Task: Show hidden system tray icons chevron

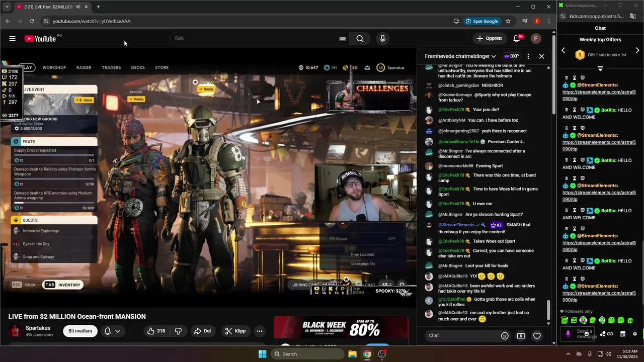Action: [568, 354]
